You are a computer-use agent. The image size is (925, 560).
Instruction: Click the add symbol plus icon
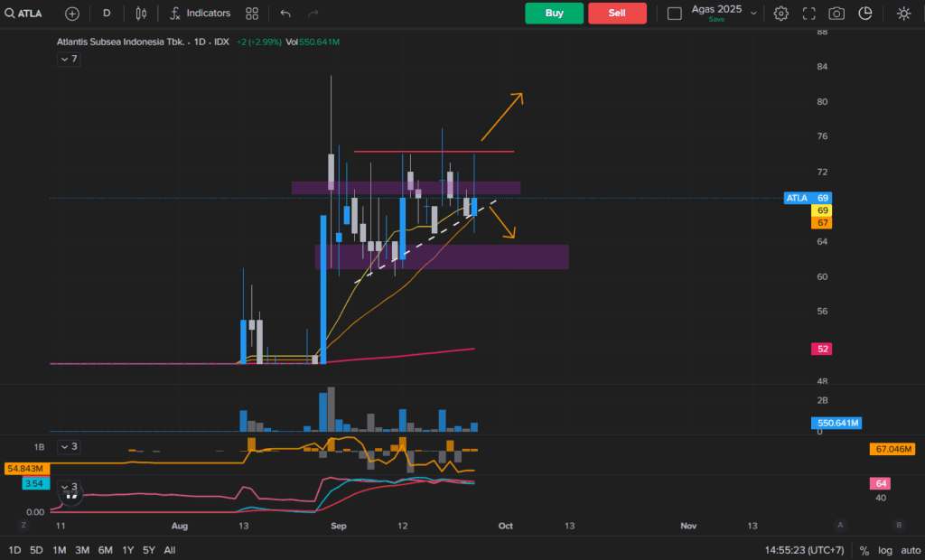tap(72, 14)
